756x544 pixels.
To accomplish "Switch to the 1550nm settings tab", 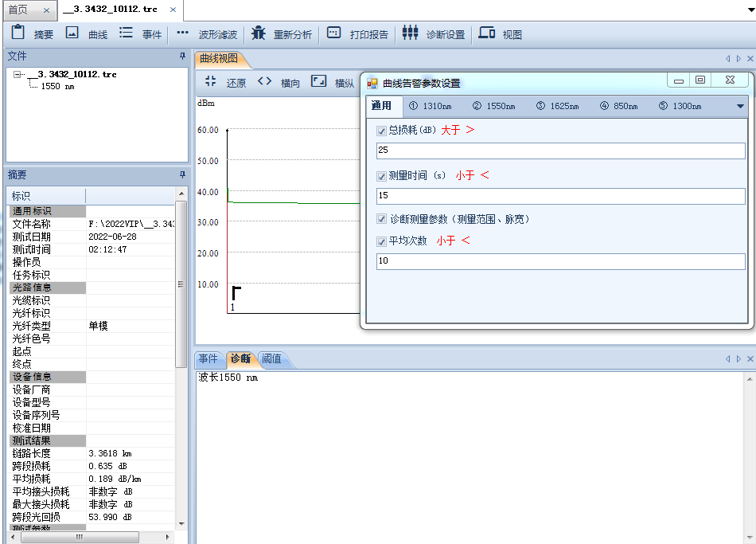I will (494, 106).
